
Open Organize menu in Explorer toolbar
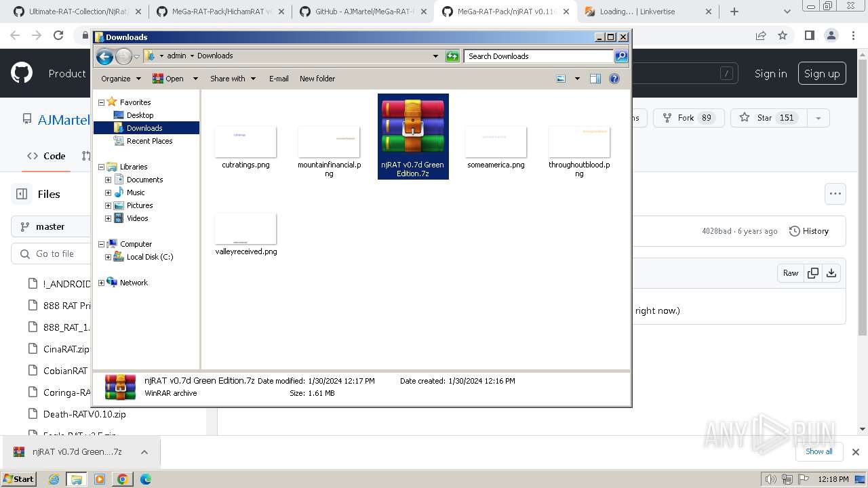[121, 79]
